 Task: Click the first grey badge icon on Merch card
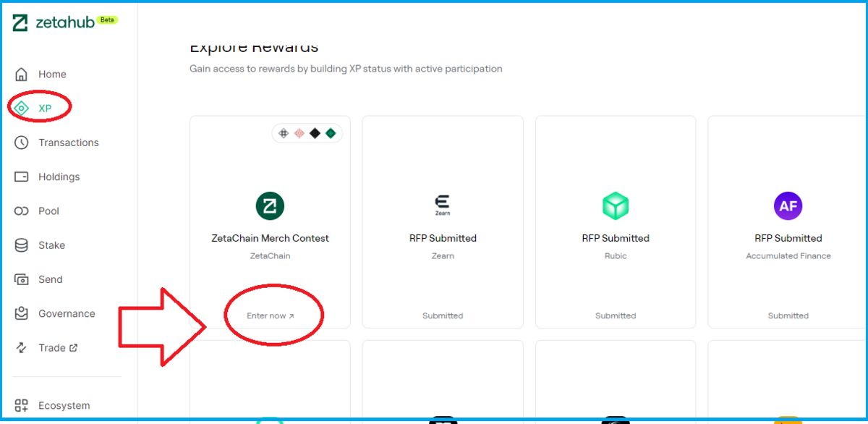[x=284, y=133]
